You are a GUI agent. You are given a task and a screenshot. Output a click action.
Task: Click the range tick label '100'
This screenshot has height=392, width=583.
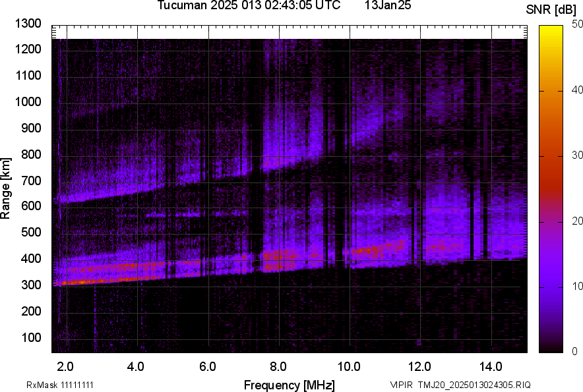point(31,337)
